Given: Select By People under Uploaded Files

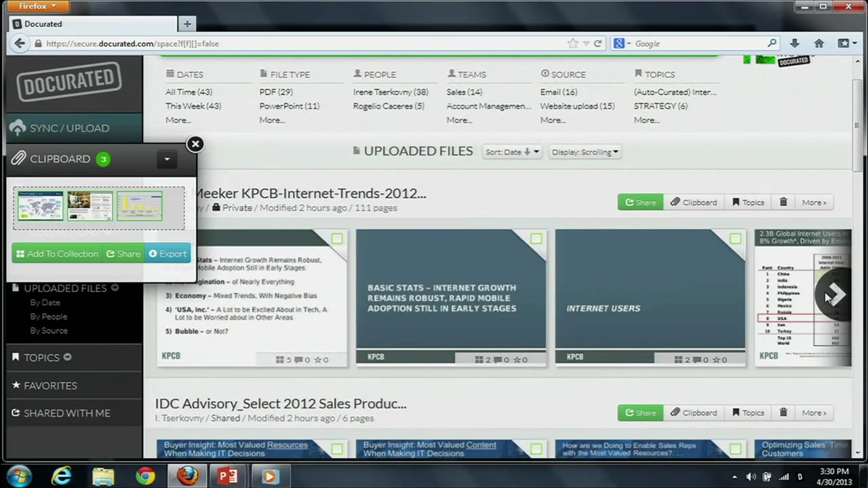Looking at the screenshot, I should (48, 317).
